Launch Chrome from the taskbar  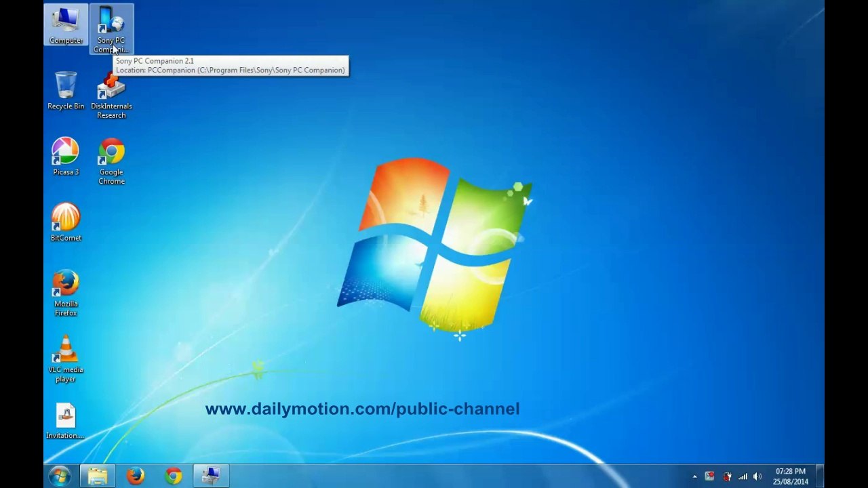pos(174,476)
